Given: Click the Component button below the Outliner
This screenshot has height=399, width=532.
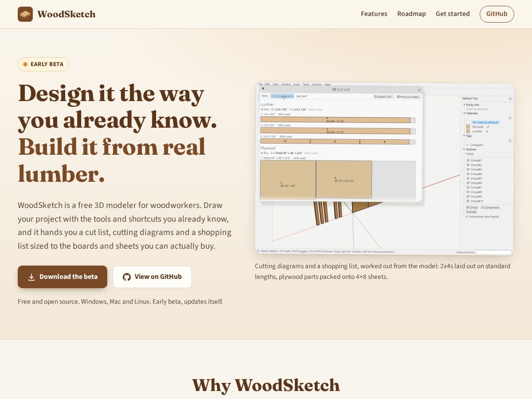Looking at the screenshot, I should pos(490,207).
